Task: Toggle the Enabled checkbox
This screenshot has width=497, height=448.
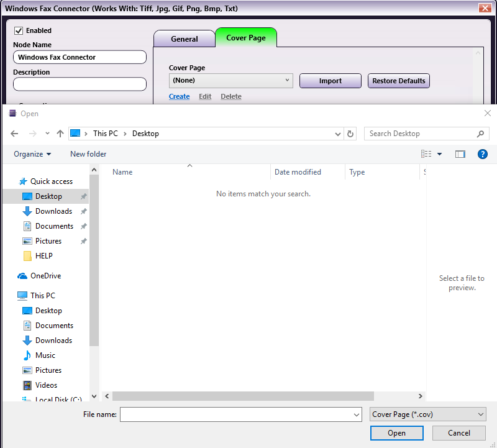Action: click(x=19, y=30)
